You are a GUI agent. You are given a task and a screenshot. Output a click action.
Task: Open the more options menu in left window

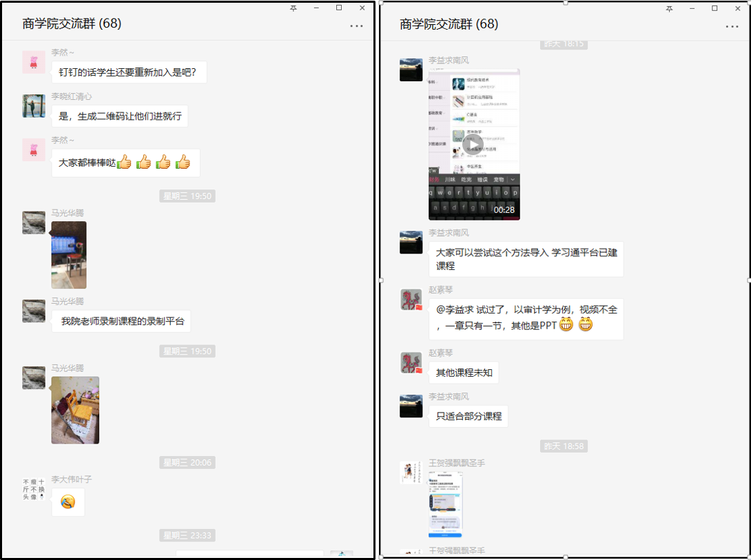[356, 26]
